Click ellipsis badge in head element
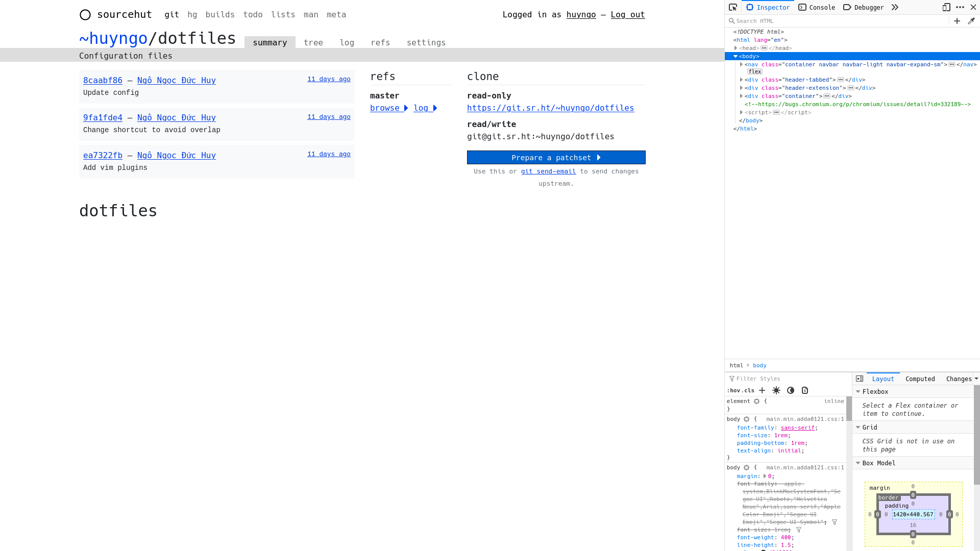980x551 pixels. pyautogui.click(x=764, y=48)
